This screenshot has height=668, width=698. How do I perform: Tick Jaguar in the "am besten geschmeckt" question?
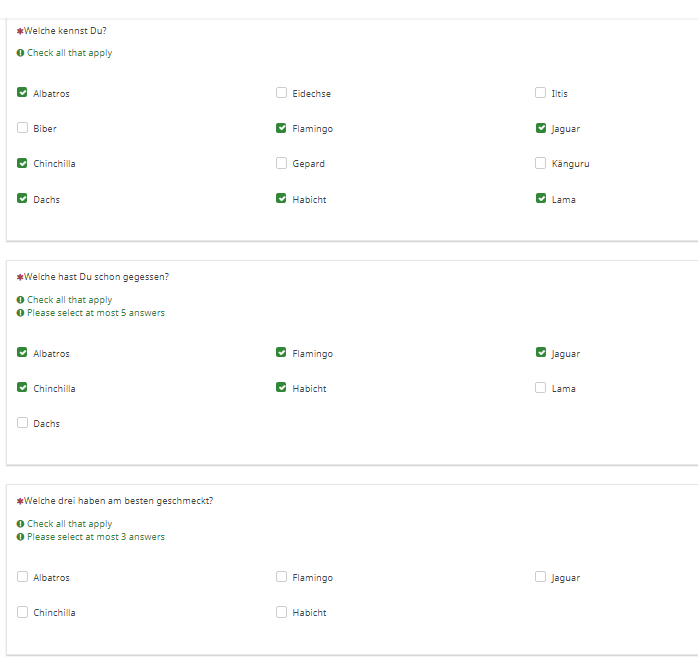(x=541, y=577)
